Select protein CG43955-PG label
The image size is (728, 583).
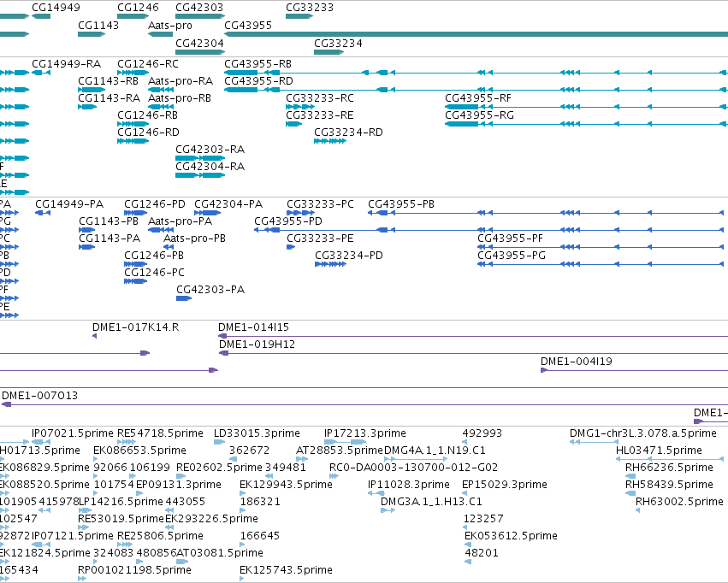[x=512, y=256]
